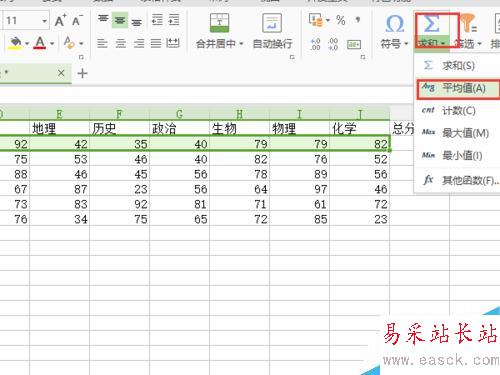500x375 pixels.
Task: Open alignment settings dialog launcher
Action: [x=292, y=57]
